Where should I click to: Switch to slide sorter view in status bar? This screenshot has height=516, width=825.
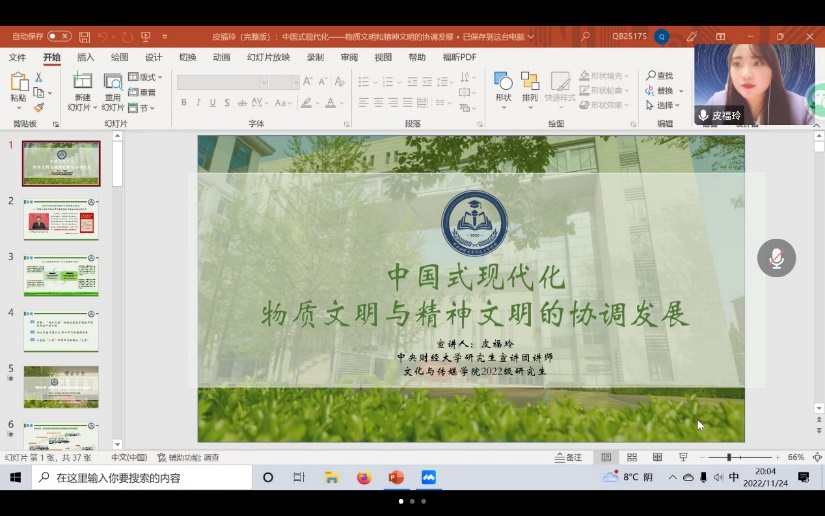click(632, 457)
